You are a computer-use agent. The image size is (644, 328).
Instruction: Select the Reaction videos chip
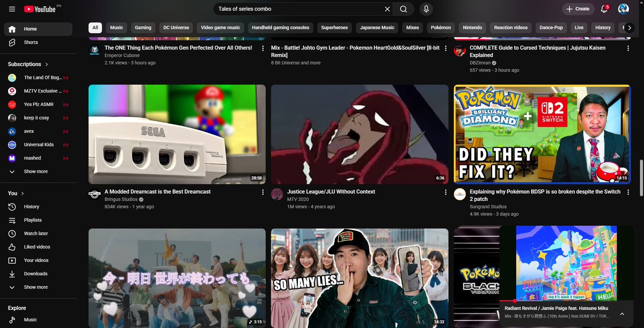[511, 27]
